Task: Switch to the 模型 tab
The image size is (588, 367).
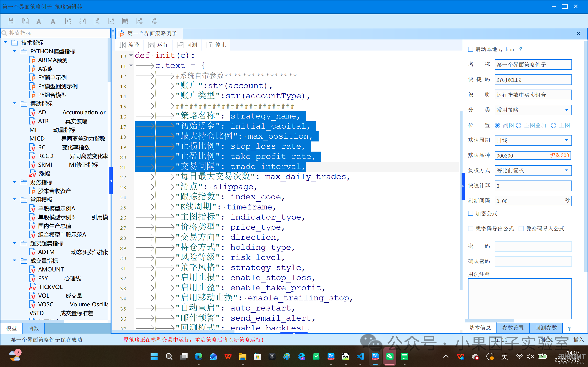Action: point(11,328)
